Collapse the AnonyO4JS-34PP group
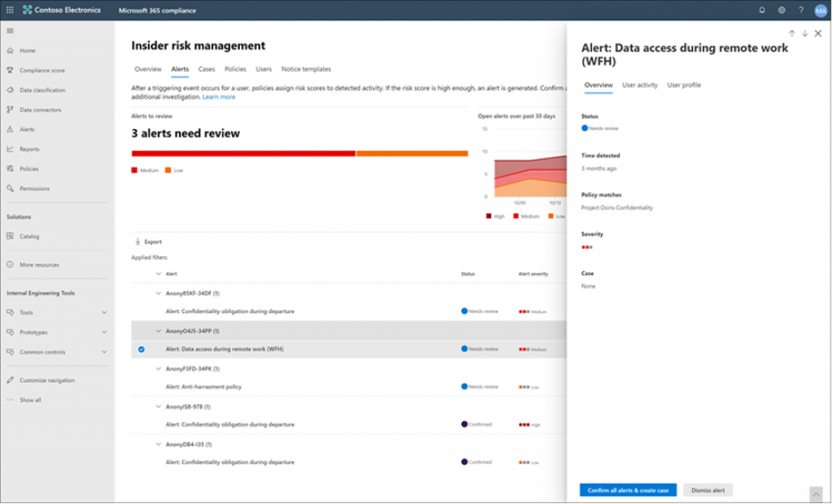 pyautogui.click(x=159, y=331)
